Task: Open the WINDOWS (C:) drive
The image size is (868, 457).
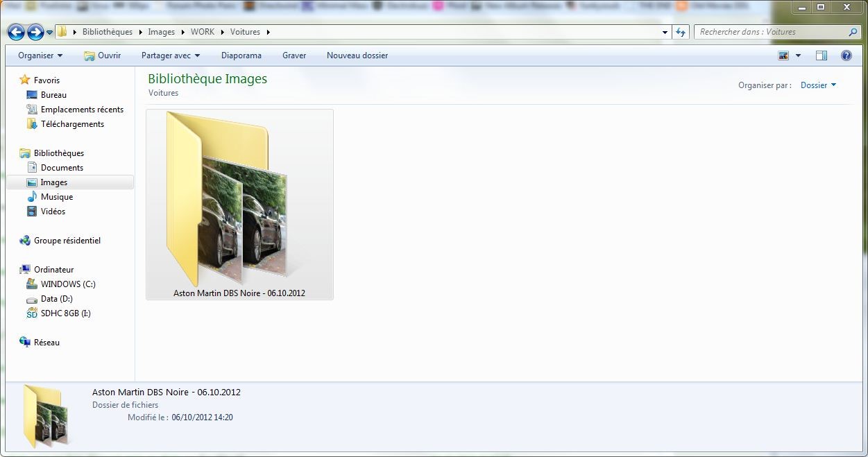Action: coord(68,284)
